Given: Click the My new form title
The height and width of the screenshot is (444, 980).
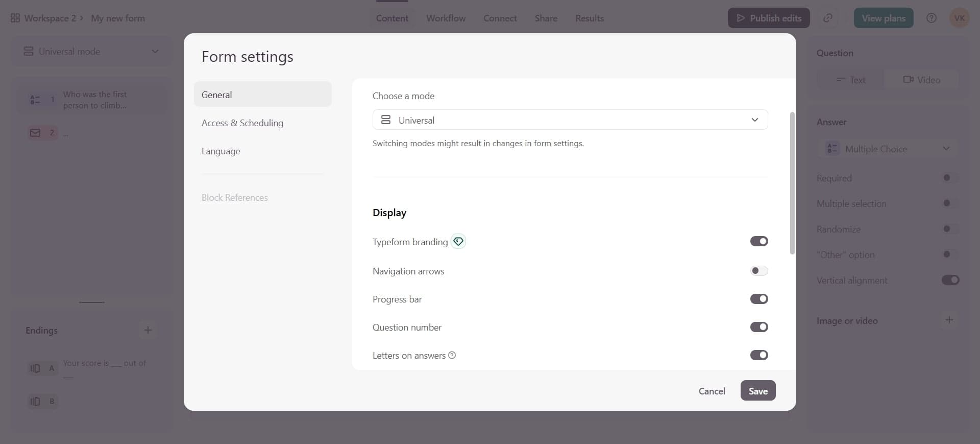Looking at the screenshot, I should point(118,18).
